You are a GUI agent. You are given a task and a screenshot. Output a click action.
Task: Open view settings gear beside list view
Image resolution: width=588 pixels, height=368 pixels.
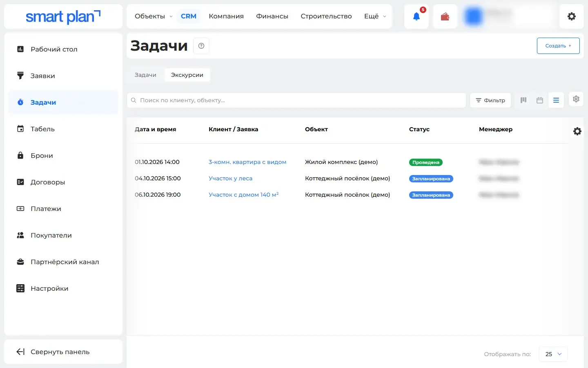point(576,99)
